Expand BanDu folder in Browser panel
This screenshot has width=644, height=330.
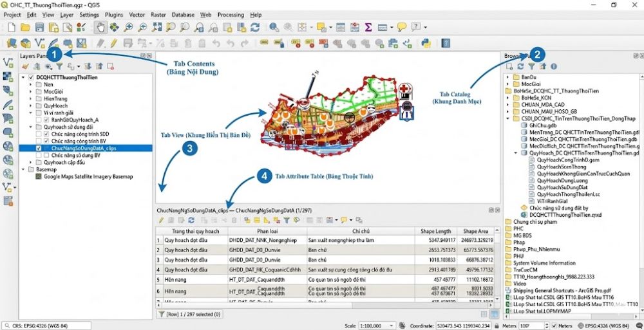pos(507,77)
